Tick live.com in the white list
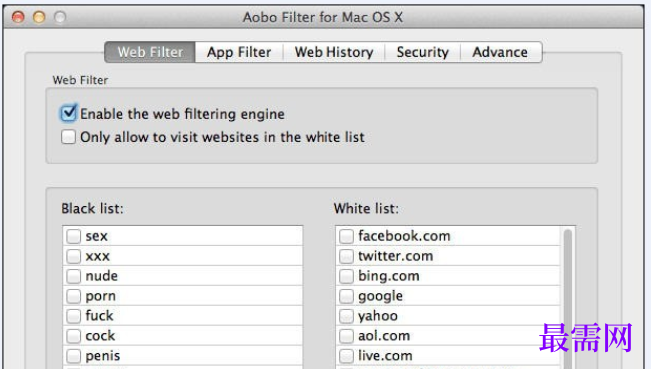 (x=346, y=356)
